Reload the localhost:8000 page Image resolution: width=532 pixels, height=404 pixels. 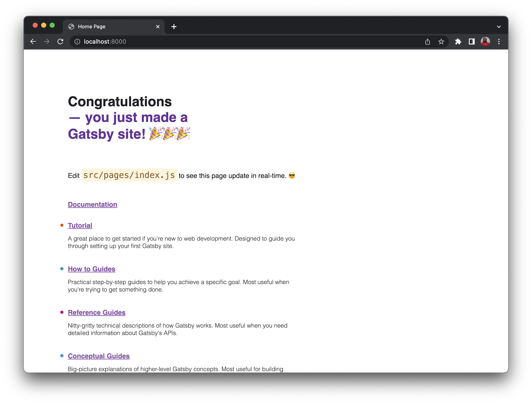[60, 42]
